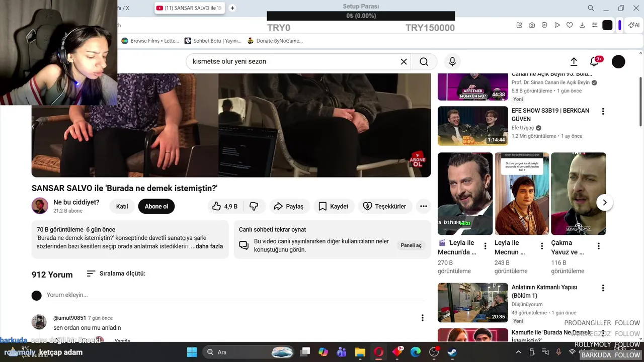The width and height of the screenshot is (644, 362).
Task: Open File Explorer from the taskbar
Action: coord(360,352)
